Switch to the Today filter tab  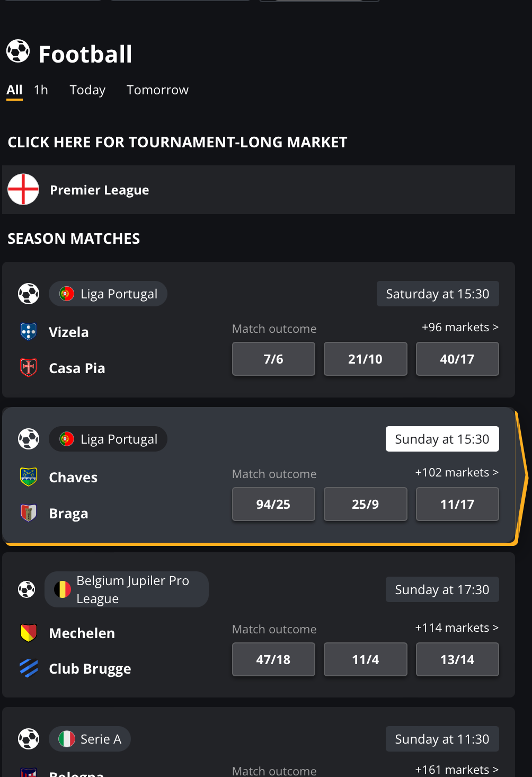[87, 90]
